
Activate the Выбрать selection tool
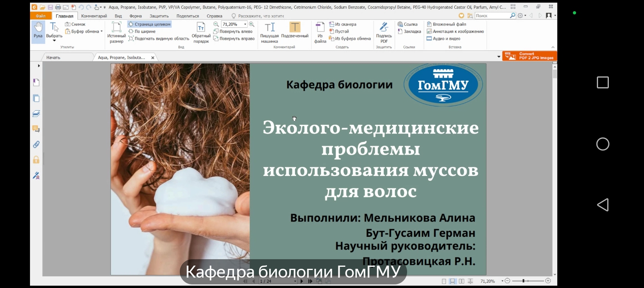tap(54, 32)
